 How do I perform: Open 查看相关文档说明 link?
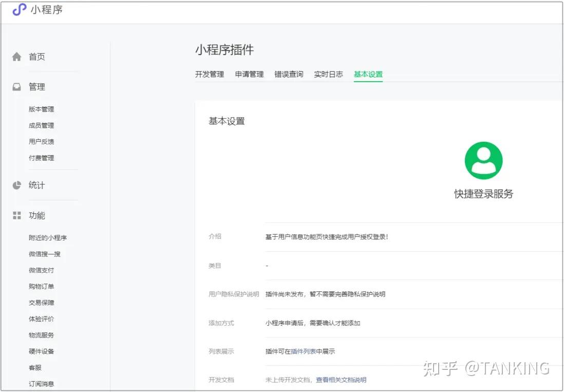tap(341, 380)
